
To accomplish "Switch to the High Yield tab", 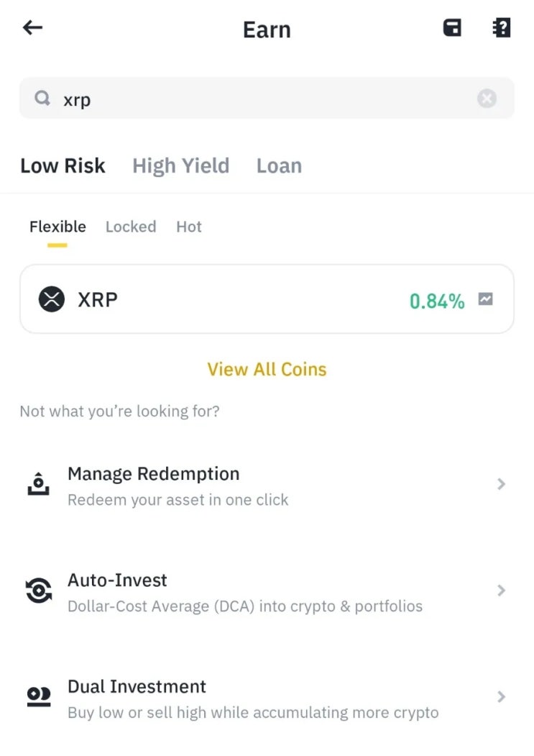I will (x=180, y=166).
